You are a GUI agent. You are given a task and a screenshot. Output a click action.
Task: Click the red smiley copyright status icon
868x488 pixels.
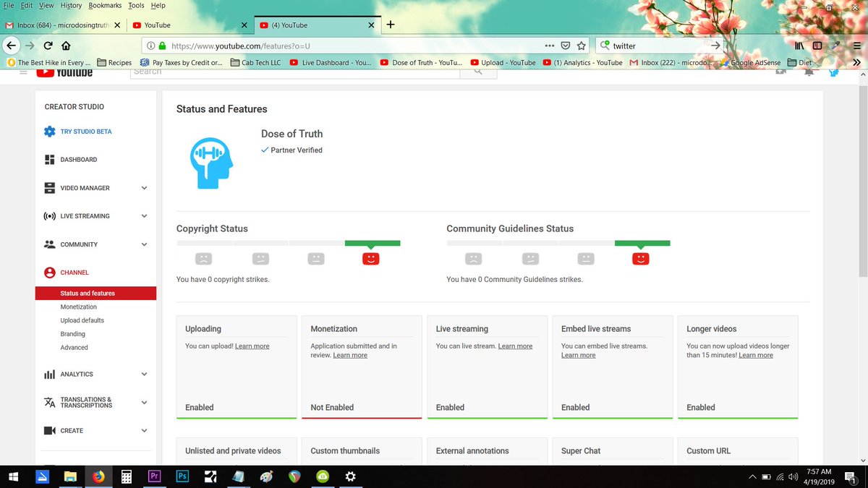click(x=370, y=258)
